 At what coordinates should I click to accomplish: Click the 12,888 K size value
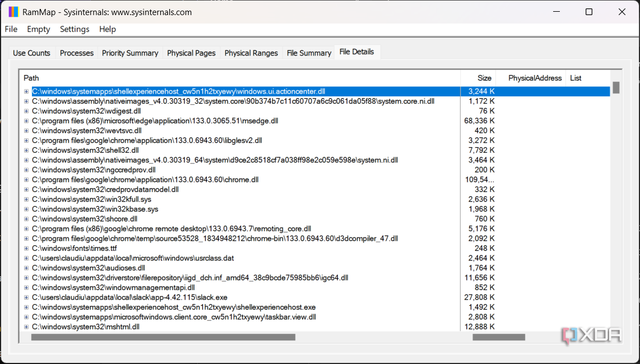tap(479, 326)
